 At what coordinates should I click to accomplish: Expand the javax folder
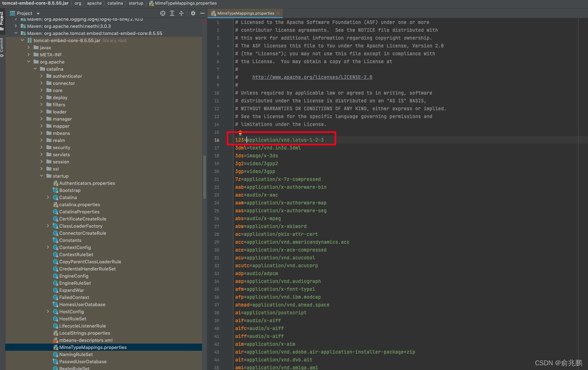click(x=29, y=47)
